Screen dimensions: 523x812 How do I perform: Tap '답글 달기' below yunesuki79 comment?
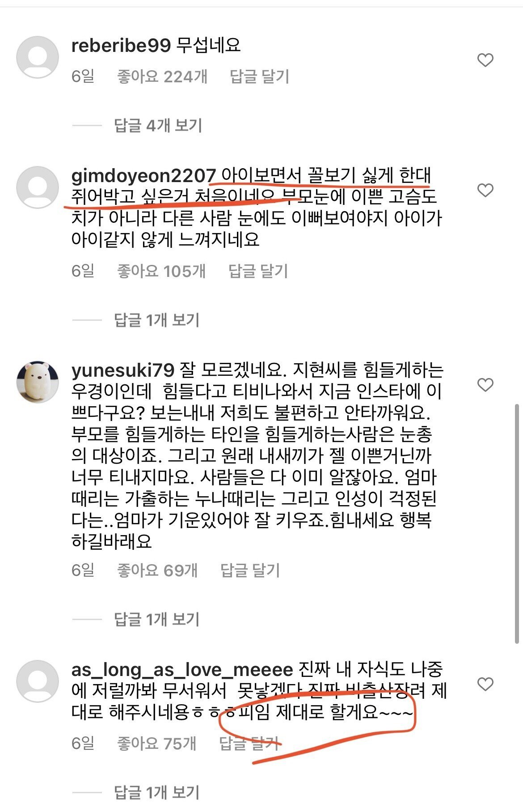point(250,570)
